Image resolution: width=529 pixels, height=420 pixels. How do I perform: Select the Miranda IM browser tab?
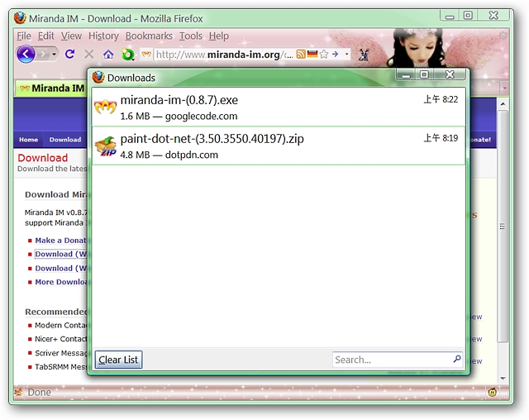51,88
